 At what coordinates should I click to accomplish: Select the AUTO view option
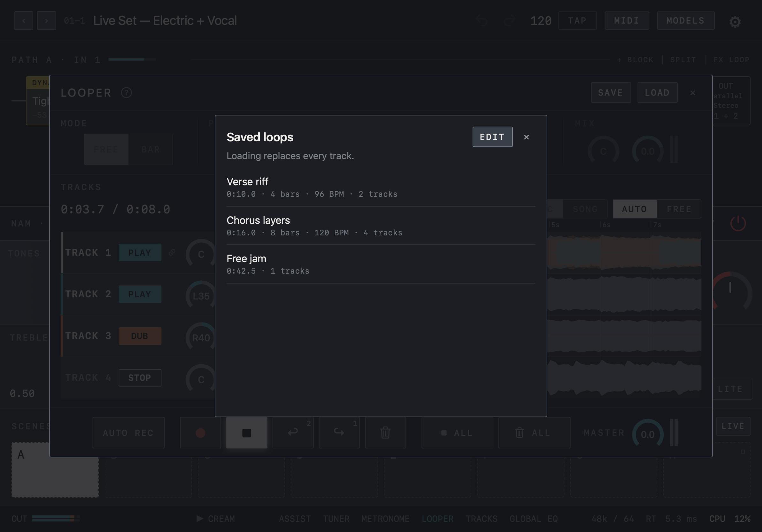635,209
